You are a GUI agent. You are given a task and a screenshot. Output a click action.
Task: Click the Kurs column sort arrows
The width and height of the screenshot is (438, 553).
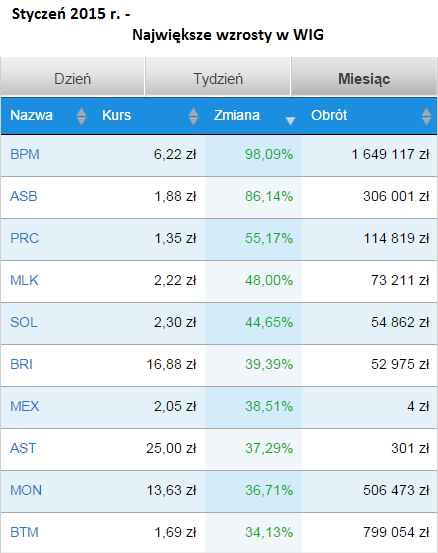193,116
